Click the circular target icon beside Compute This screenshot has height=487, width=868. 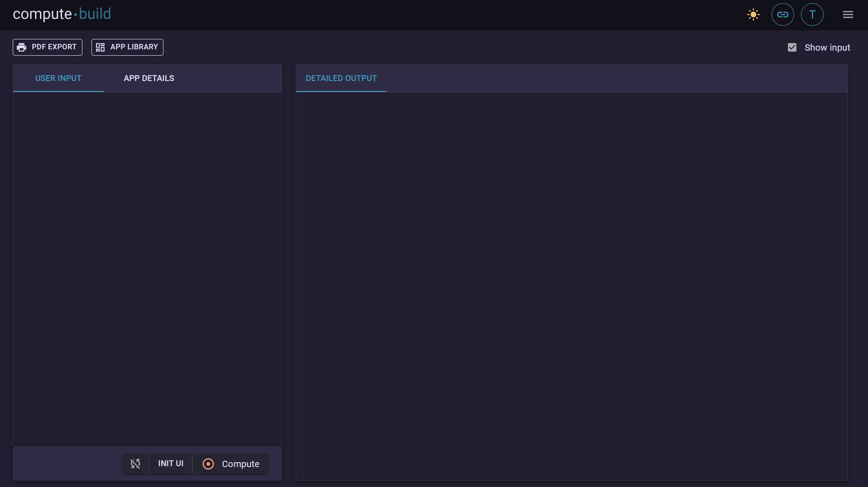(x=208, y=463)
